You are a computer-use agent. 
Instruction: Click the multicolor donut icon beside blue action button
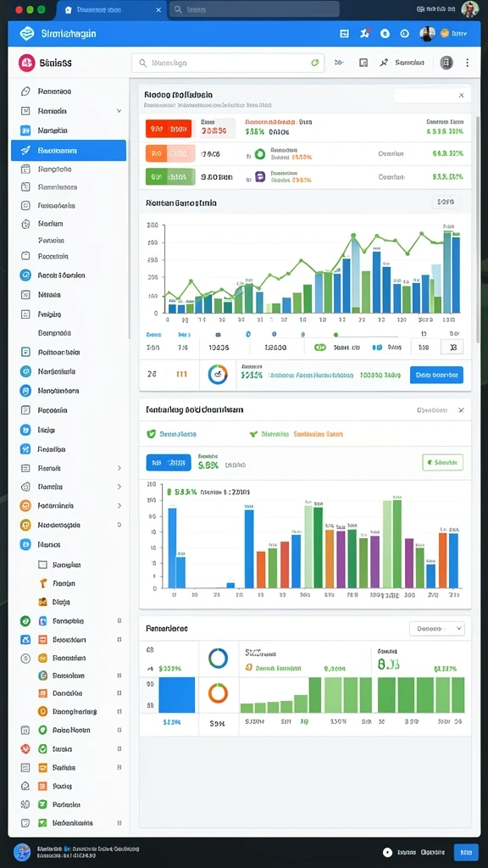pos(218,374)
